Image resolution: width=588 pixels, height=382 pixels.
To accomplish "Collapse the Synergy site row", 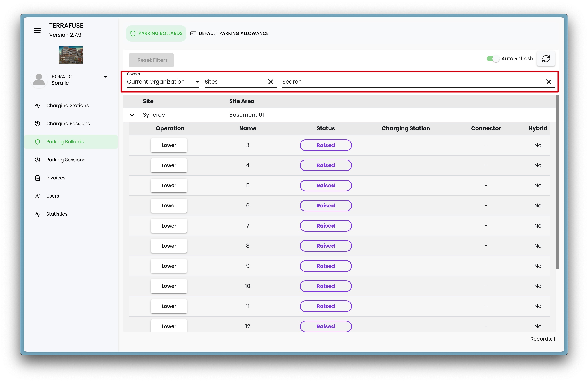I will tap(132, 115).
